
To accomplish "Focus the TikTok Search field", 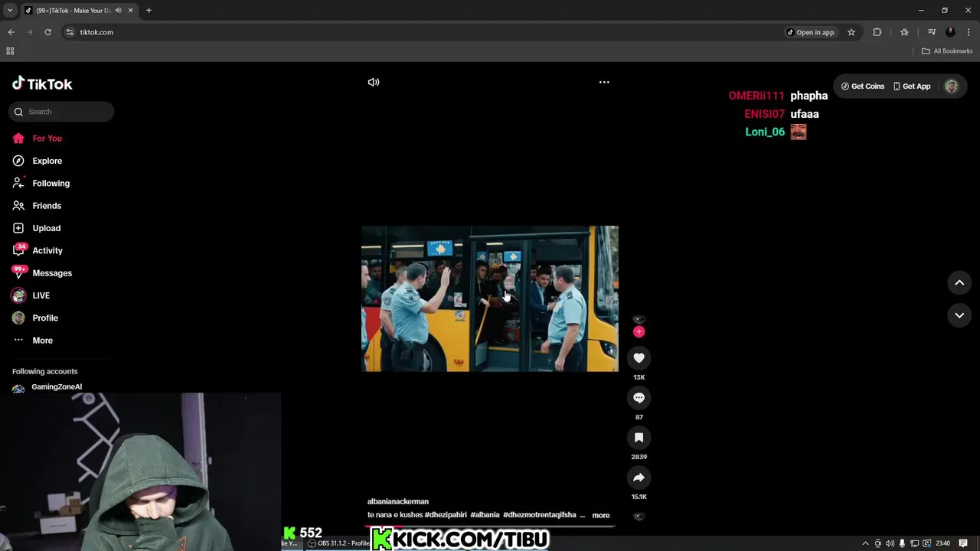I will 61,112.
